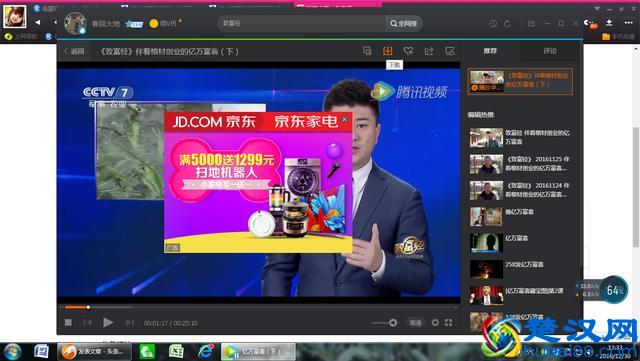Open watch history clock icon
The height and width of the screenshot is (361, 640).
[493, 24]
